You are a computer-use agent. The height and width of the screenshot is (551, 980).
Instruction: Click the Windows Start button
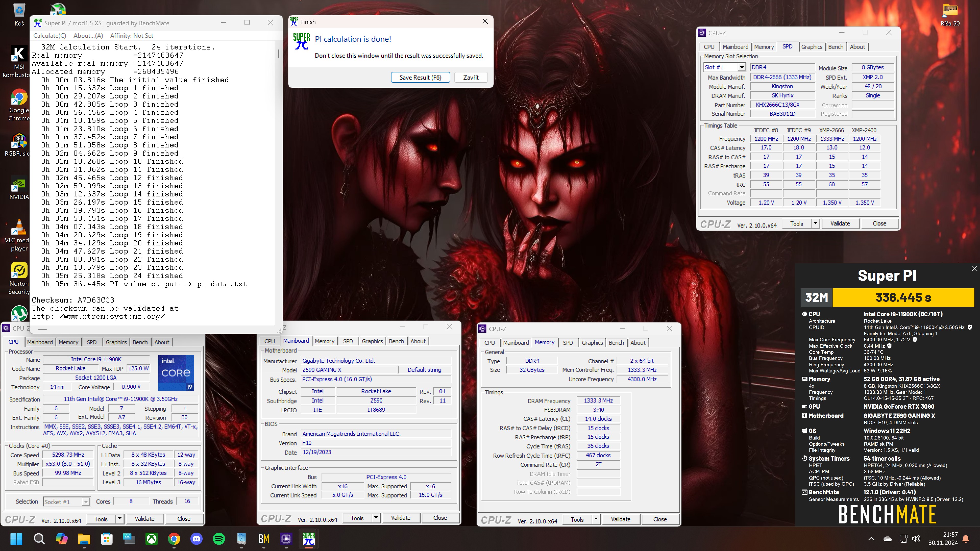pos(16,539)
